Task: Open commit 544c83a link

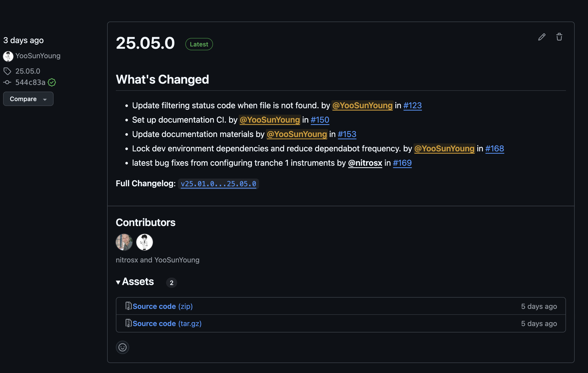Action: [30, 82]
